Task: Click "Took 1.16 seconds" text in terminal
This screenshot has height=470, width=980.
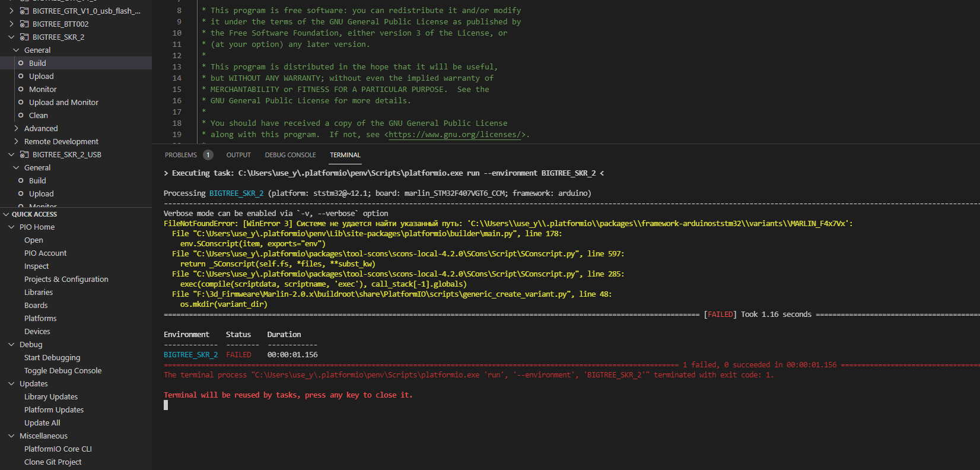Action: coord(776,315)
